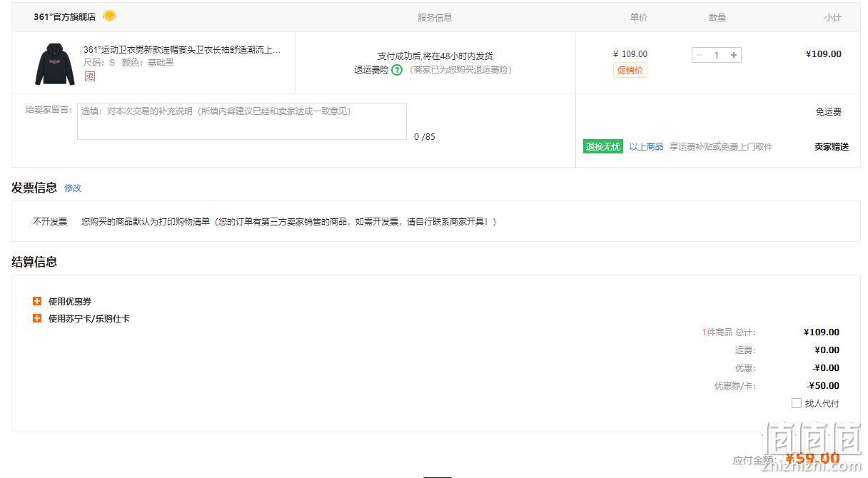The width and height of the screenshot is (868, 478).
Task: Click the 0 /85 character counter
Action: click(425, 137)
